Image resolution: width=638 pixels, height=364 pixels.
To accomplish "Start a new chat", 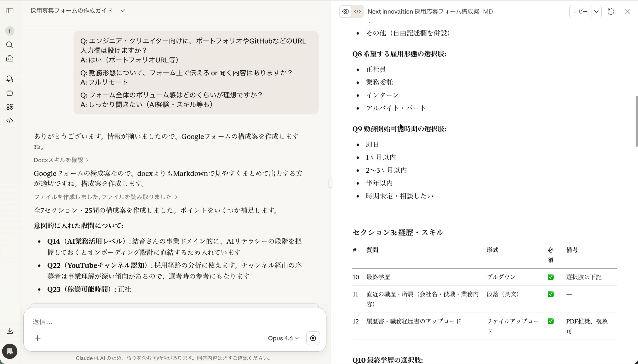I will pyautogui.click(x=10, y=31).
